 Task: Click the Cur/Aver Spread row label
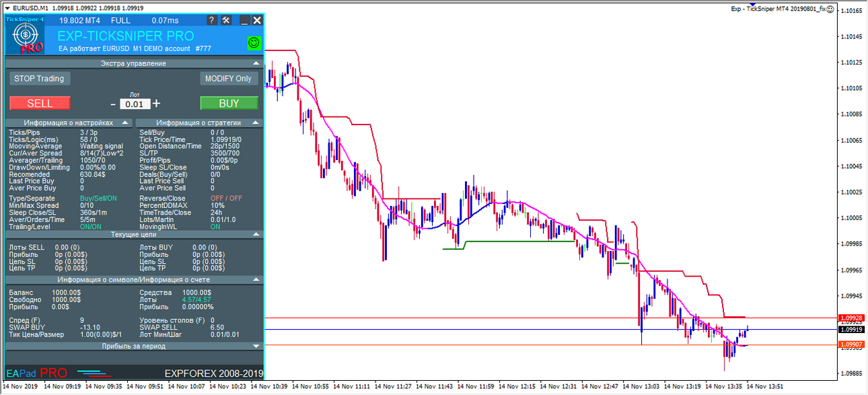click(34, 153)
